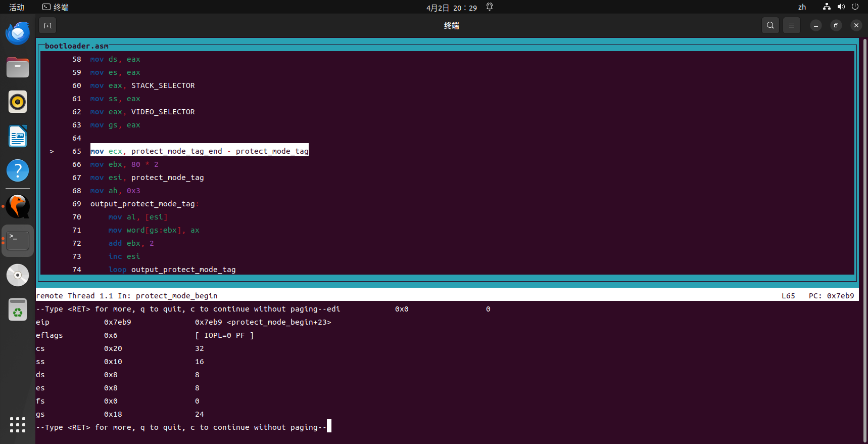
Task: Open the Trash from the dock
Action: [x=18, y=309]
